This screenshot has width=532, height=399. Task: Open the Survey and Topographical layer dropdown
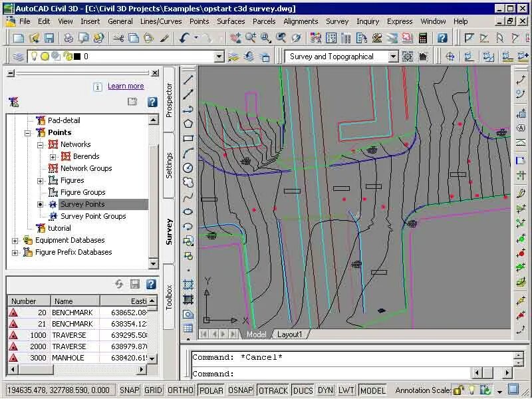(391, 56)
